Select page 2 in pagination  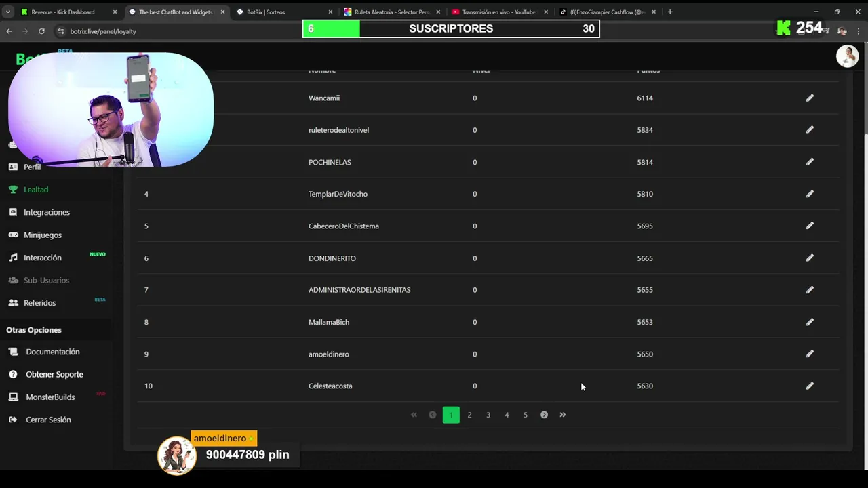click(469, 415)
